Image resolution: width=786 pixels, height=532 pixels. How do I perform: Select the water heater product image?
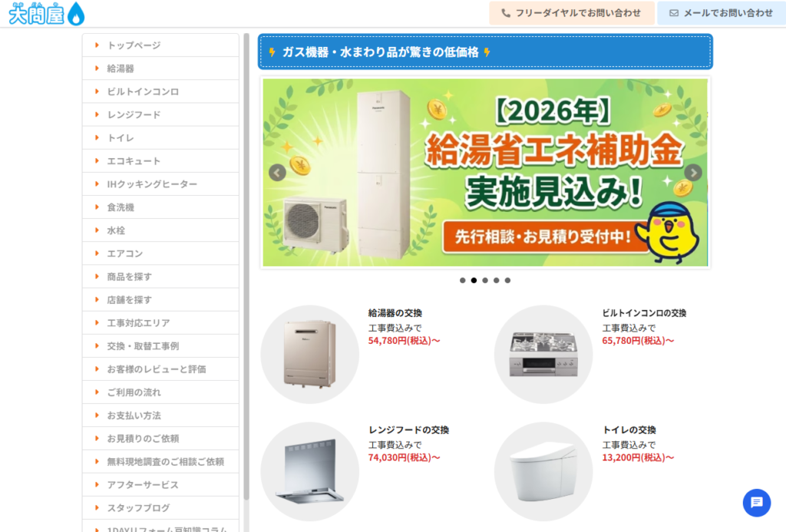[310, 355]
